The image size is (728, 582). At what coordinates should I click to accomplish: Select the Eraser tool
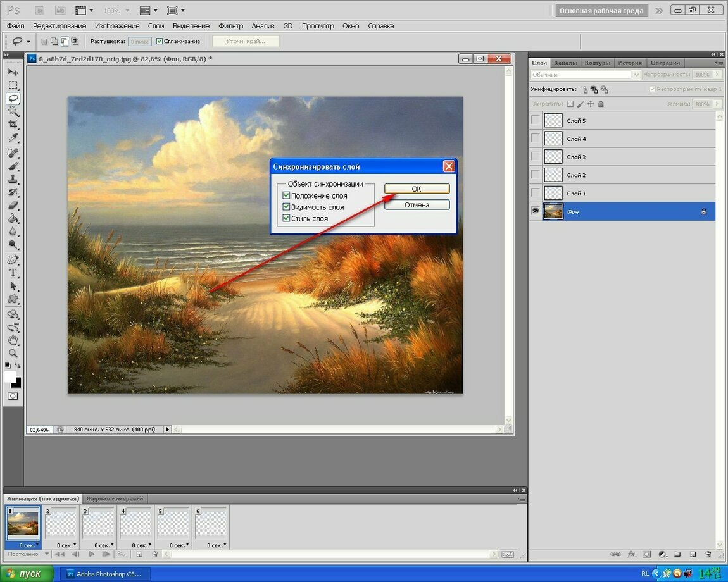coord(13,205)
